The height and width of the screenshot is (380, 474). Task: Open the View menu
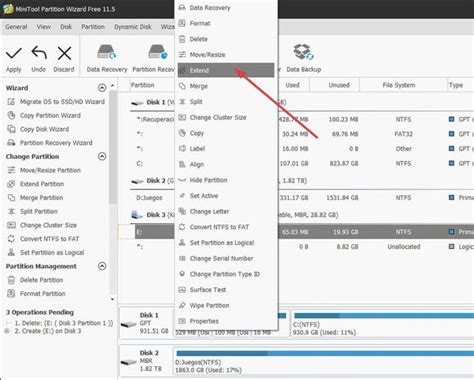[x=44, y=27]
